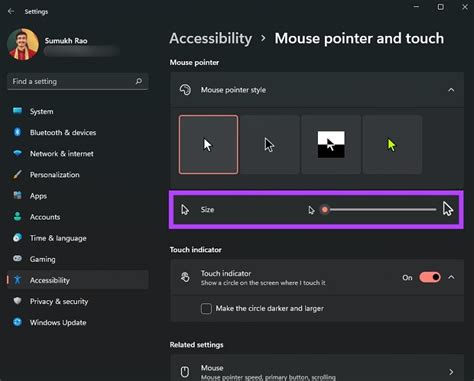Collapse the Touch indicator options chevron
The image size is (474, 381).
point(451,277)
